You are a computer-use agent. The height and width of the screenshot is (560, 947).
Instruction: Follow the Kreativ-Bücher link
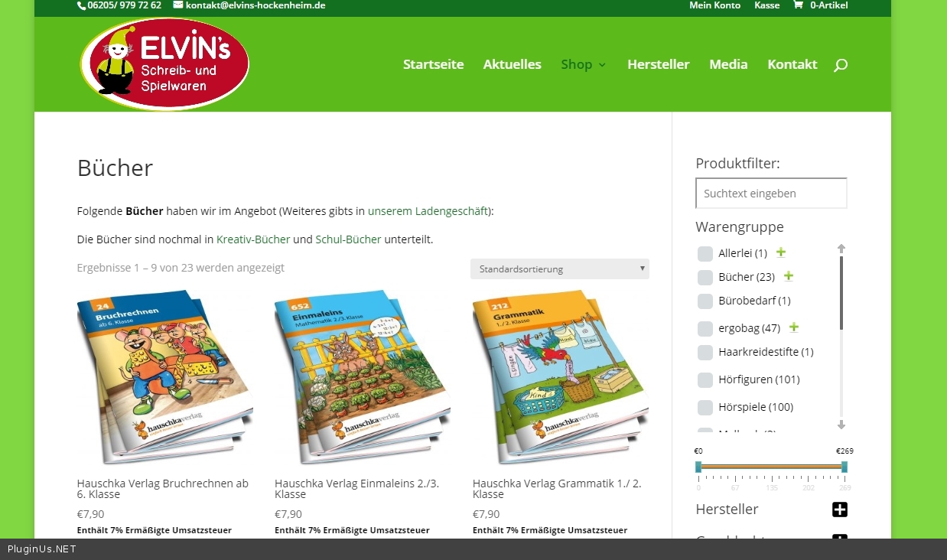coord(253,239)
